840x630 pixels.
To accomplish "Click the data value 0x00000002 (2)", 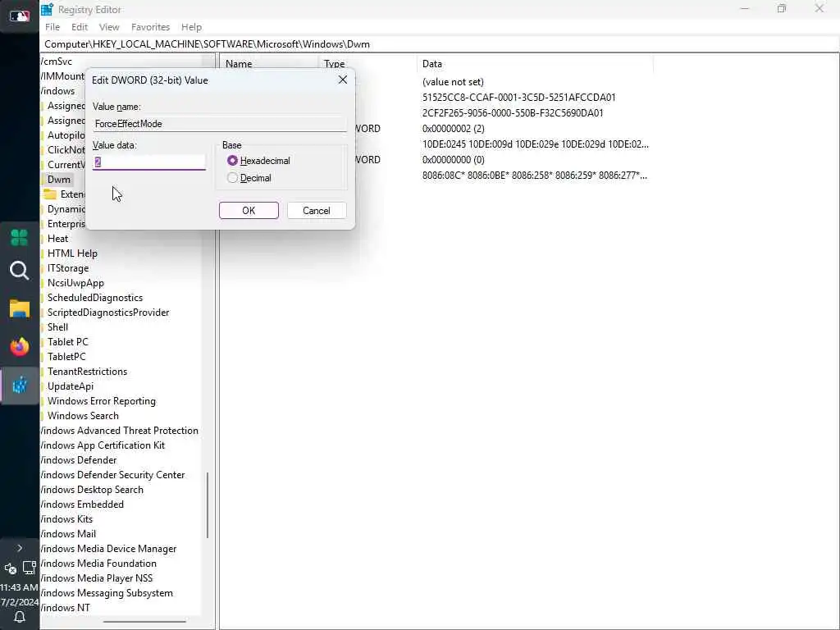I will pyautogui.click(x=453, y=129).
